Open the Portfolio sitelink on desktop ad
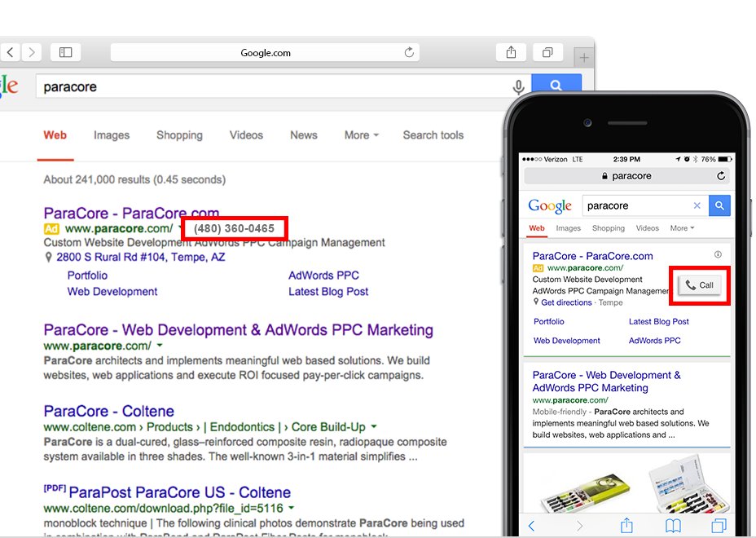Screen dimensions: 756x538 87,276
